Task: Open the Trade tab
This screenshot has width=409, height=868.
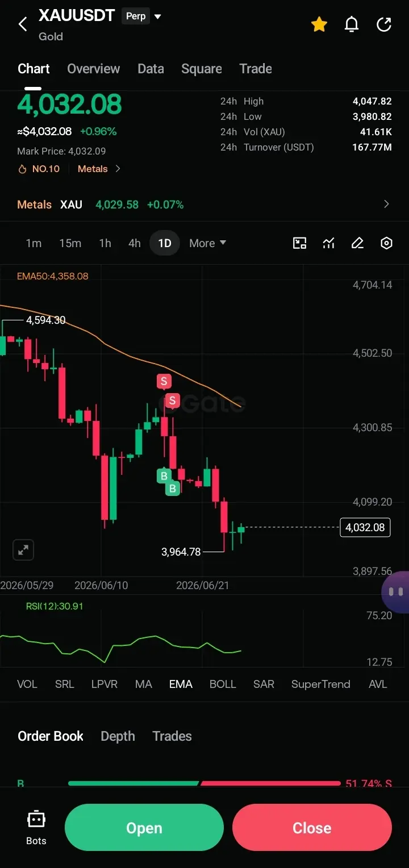Action: point(256,69)
